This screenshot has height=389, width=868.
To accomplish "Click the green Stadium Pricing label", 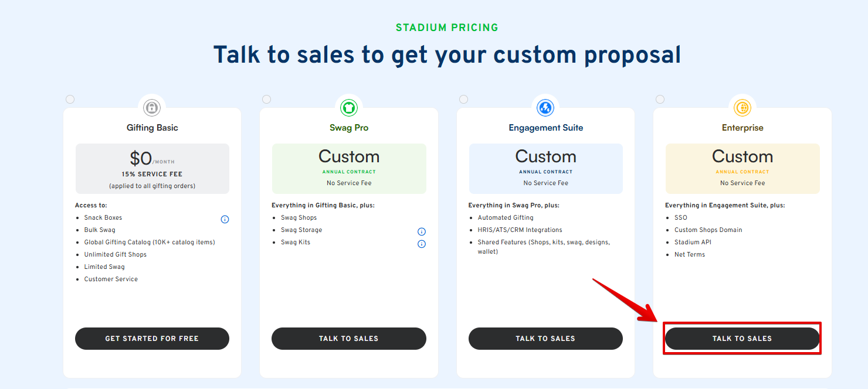I will [x=447, y=28].
